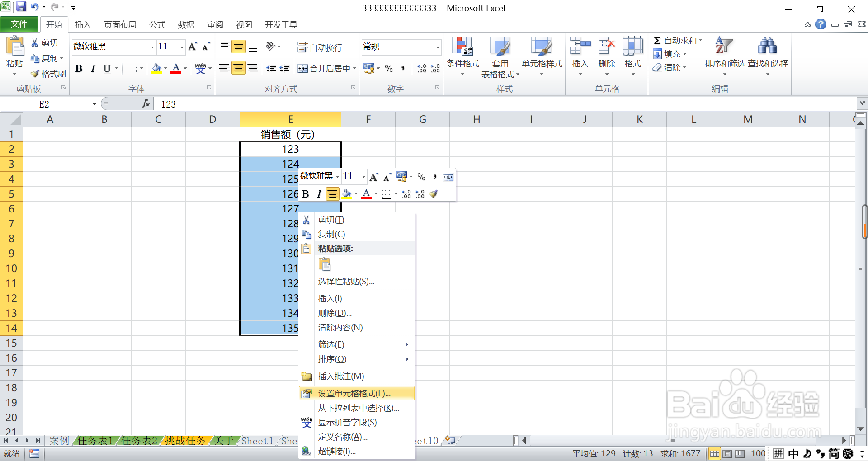Click the Save icon in quick access toolbar
This screenshot has height=461, width=868.
[x=21, y=7]
